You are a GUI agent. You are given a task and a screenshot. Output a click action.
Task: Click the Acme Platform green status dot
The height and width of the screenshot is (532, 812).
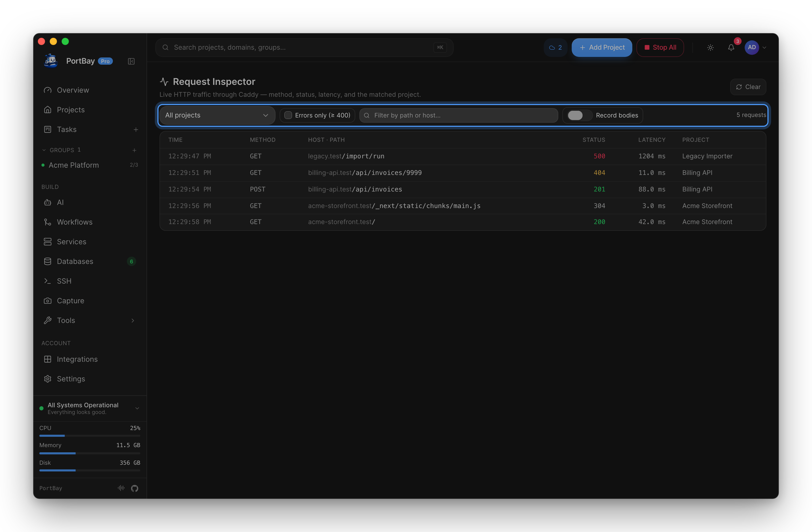[x=43, y=165]
